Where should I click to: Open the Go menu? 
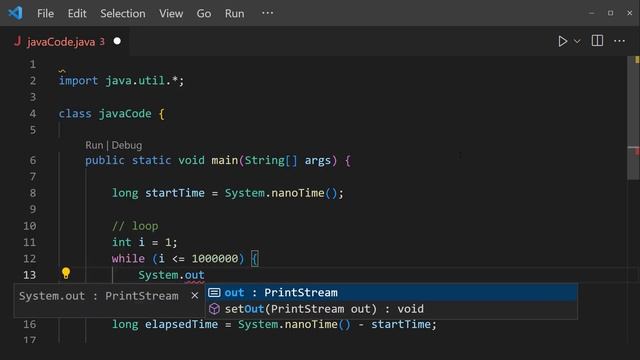point(204,13)
